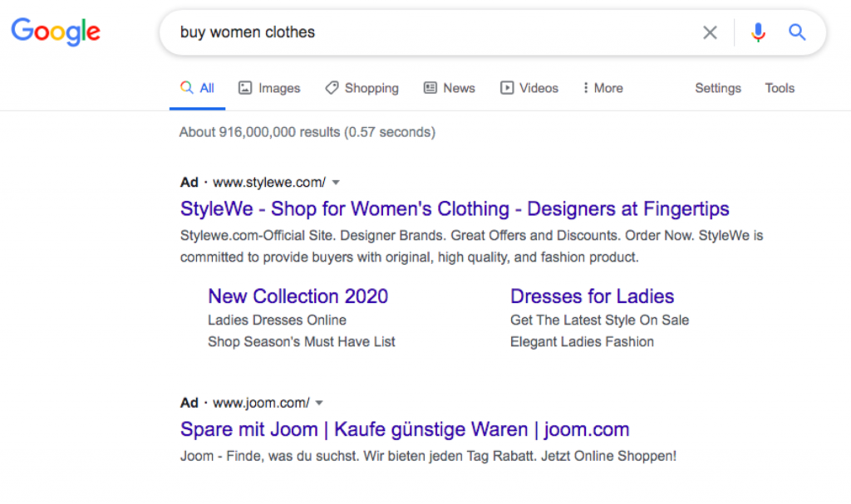Select the All results tab

point(198,88)
